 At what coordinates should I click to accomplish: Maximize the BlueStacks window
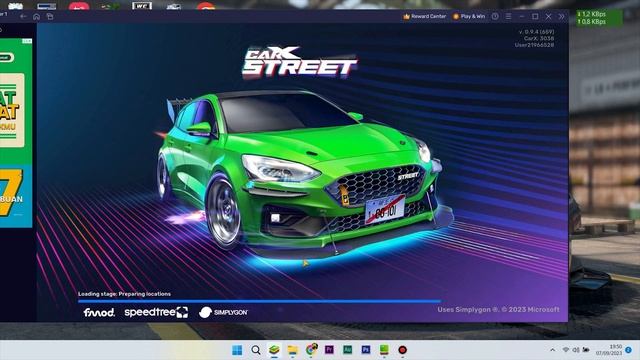tap(535, 16)
